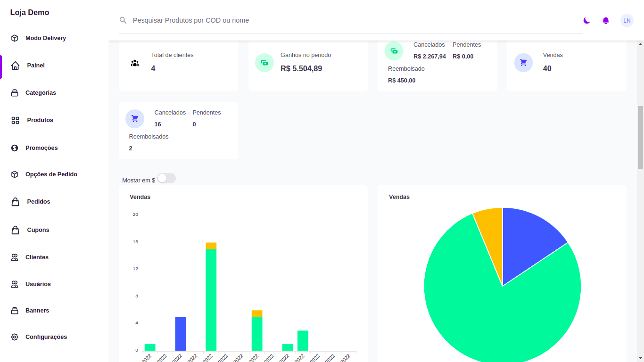
Task: Click the Loja Demo store title
Action: (x=30, y=13)
